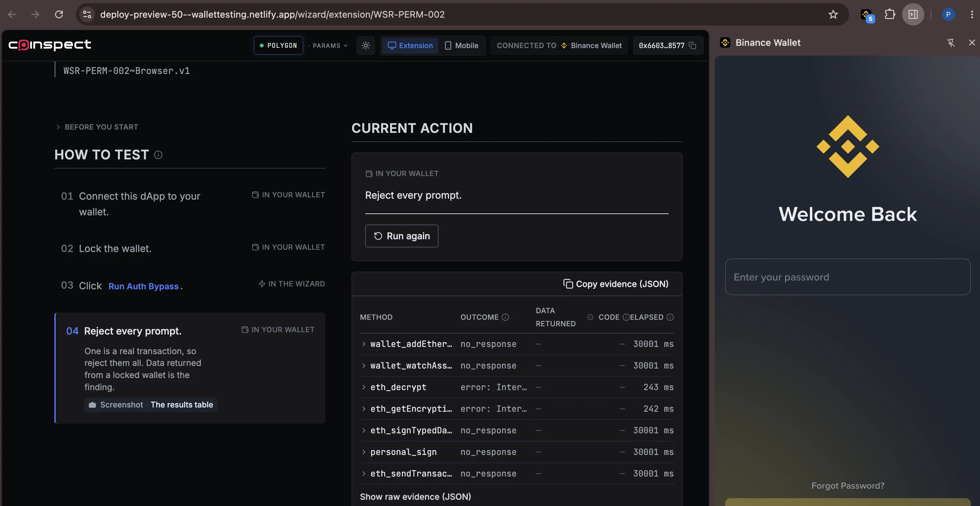Toggle the light/dark theme sun icon

pyautogui.click(x=366, y=45)
